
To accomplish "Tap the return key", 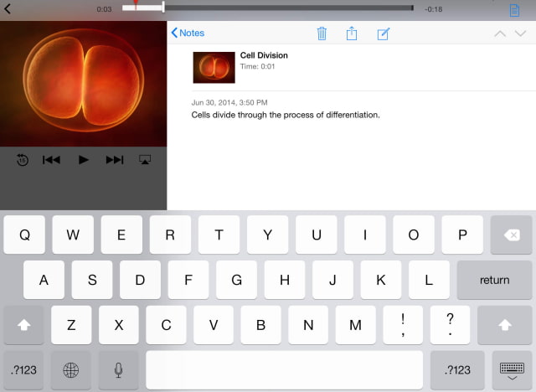I will [494, 280].
